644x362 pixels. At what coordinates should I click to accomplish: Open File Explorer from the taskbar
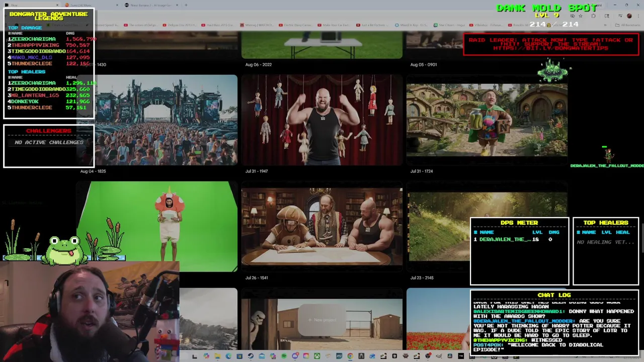coord(217,356)
